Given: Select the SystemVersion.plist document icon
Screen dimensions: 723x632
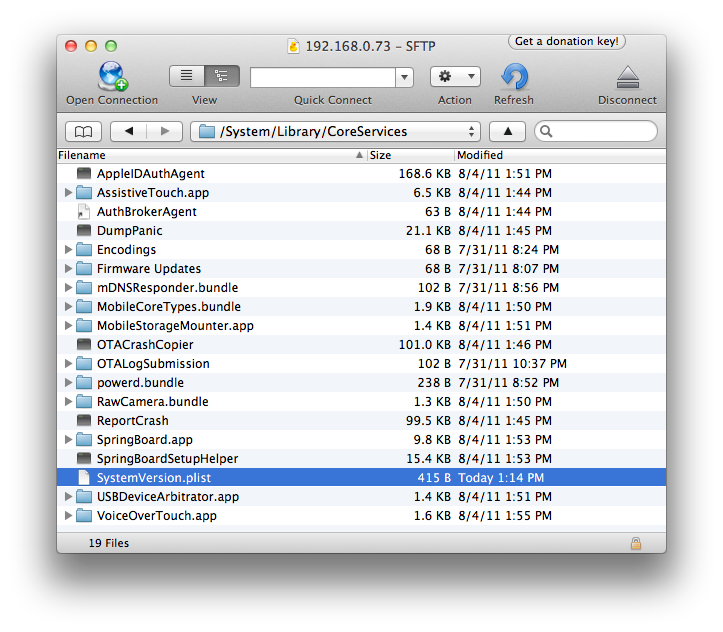Looking at the screenshot, I should pyautogui.click(x=84, y=478).
